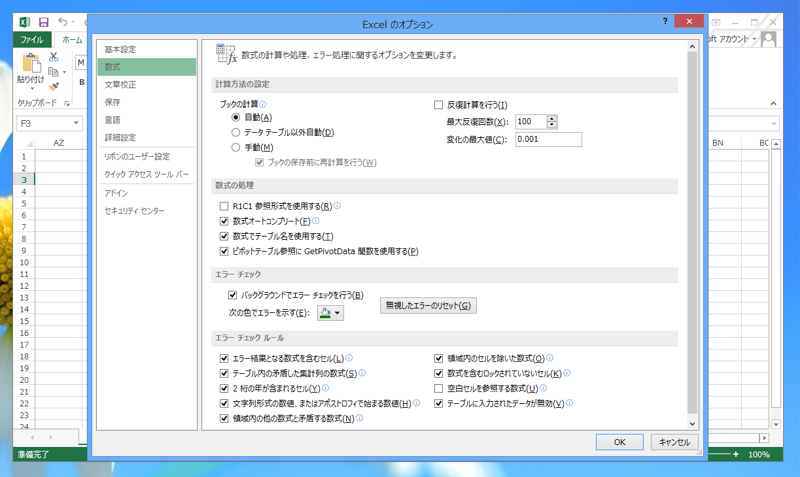
Task: Click the Save icon in quick access toolbar
Action: 44,22
